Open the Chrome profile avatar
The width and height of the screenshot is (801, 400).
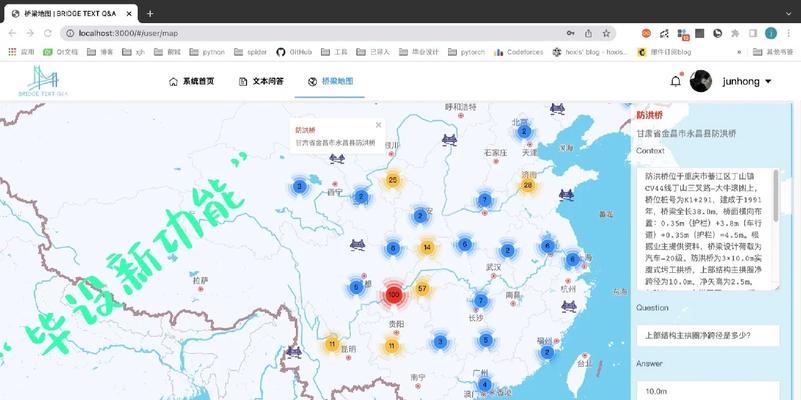click(770, 33)
